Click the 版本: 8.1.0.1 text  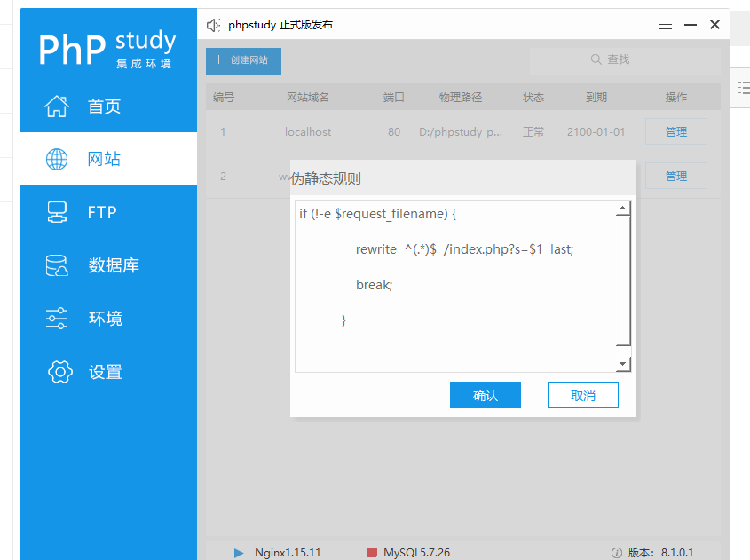click(660, 552)
